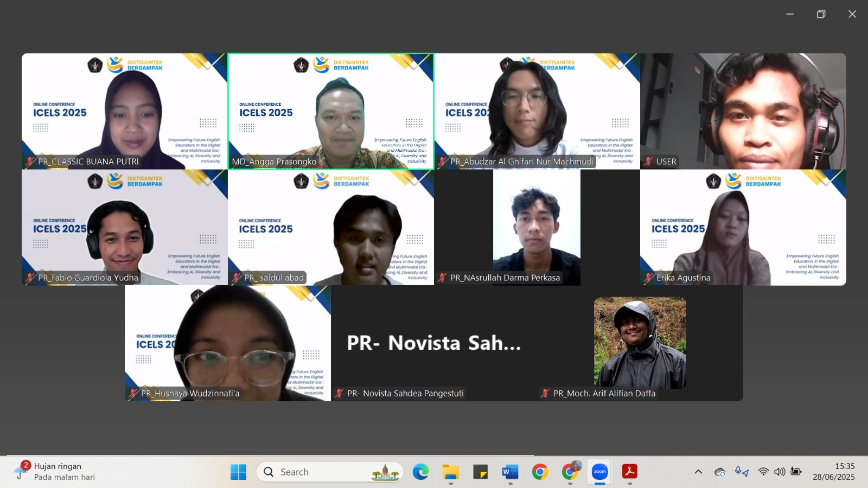Click the Windows Start button

click(x=238, y=472)
